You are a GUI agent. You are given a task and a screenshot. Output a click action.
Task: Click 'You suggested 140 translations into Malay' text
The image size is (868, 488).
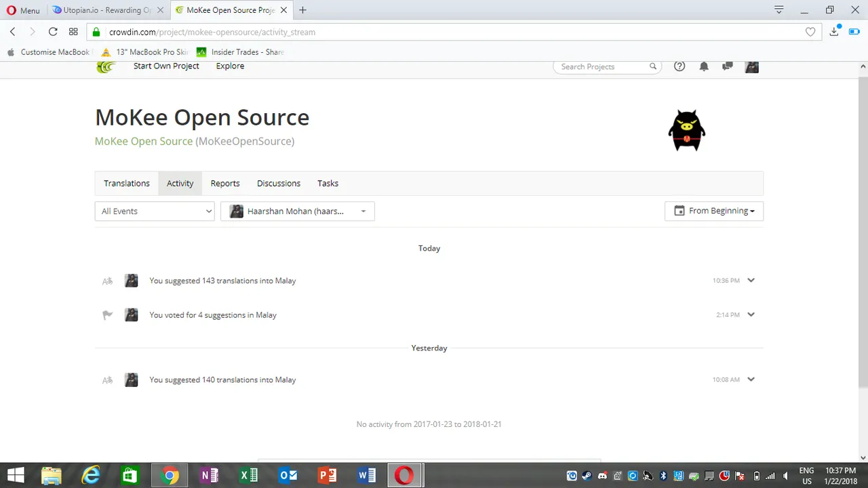click(x=222, y=380)
